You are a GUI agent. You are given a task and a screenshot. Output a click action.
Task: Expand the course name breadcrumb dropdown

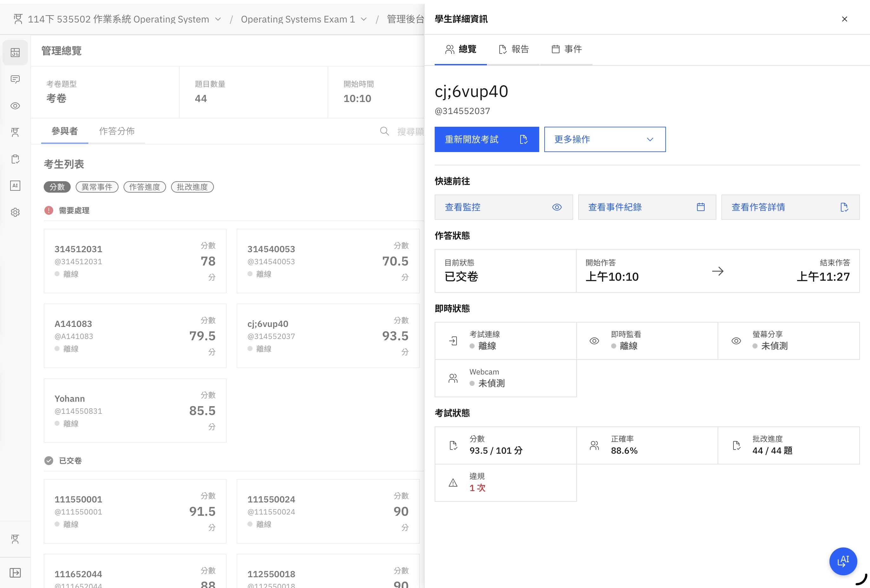[218, 19]
